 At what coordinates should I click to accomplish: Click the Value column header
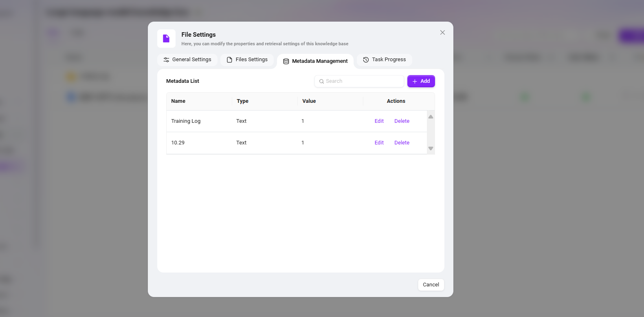coord(309,101)
